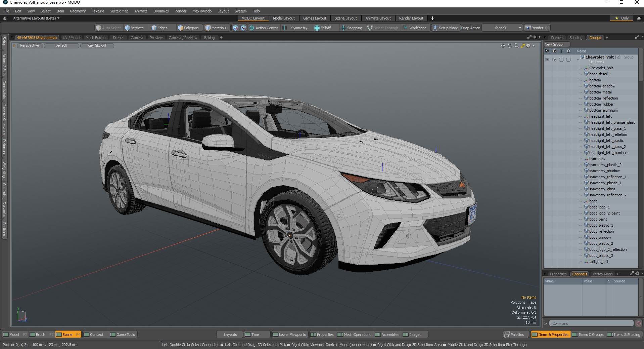Add a new layout tab with plus
Viewport: 644px width, 349px height.
tap(432, 18)
